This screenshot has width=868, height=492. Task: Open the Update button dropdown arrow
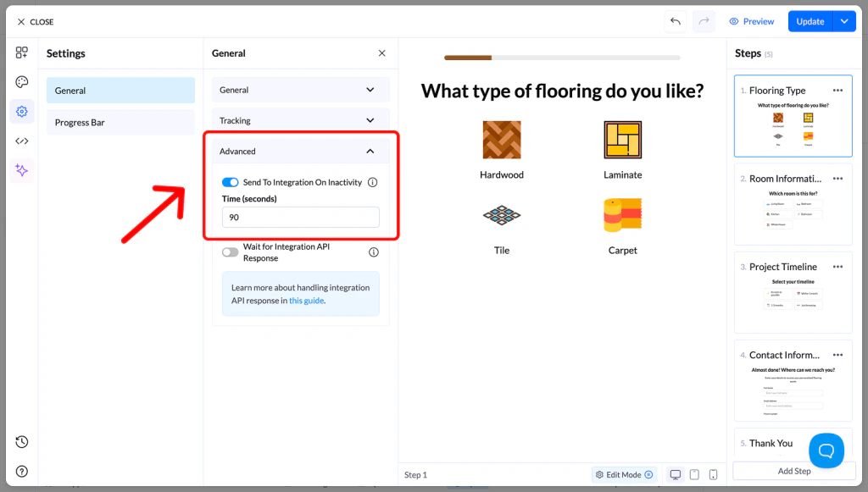(x=844, y=21)
